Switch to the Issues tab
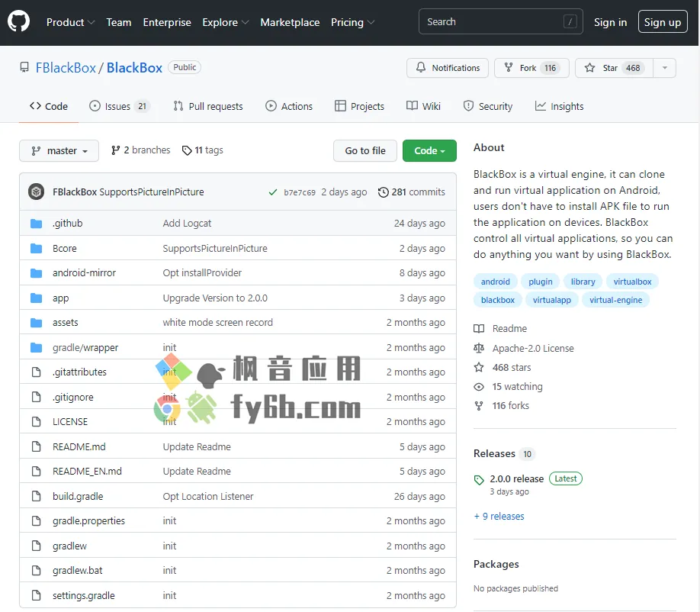 point(120,106)
